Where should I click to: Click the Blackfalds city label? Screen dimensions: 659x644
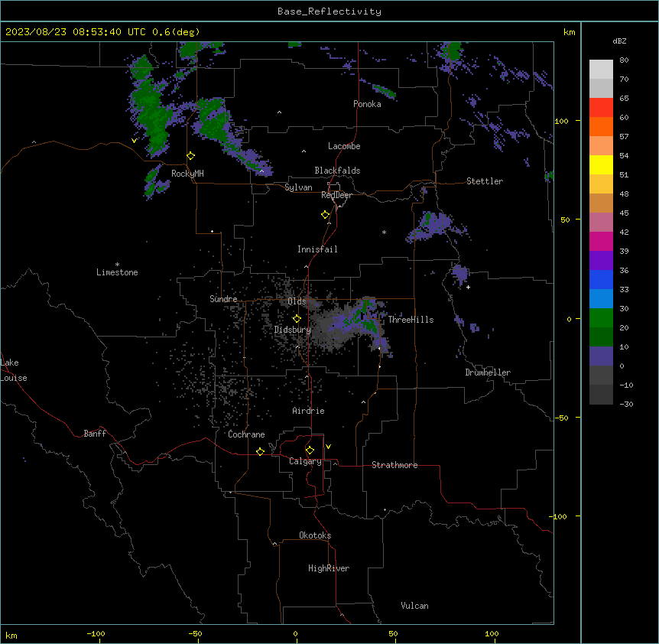click(337, 171)
